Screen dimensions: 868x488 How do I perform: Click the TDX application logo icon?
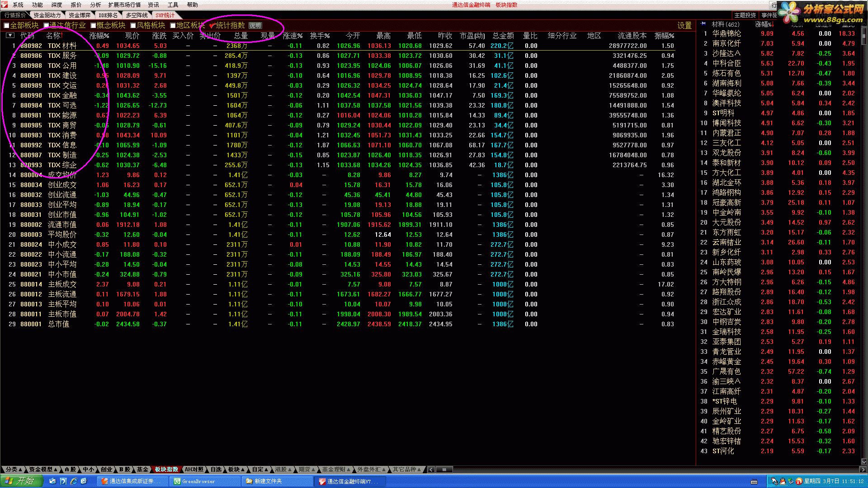coord(4,5)
